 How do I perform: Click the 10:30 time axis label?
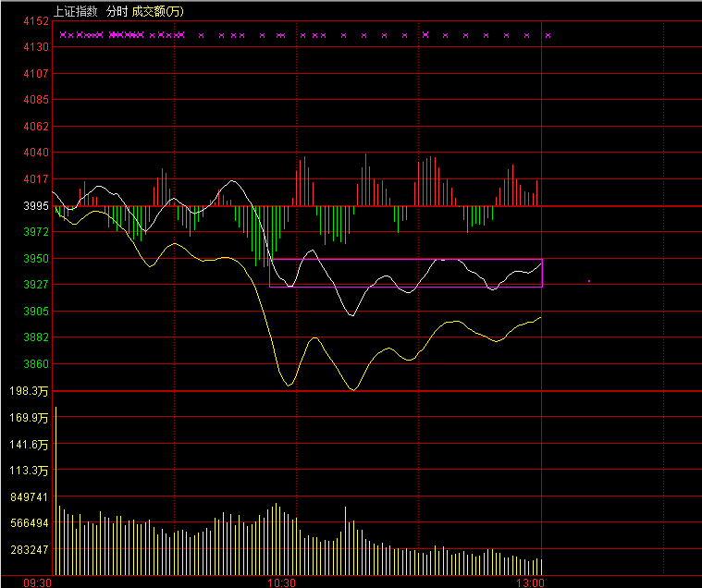(281, 582)
